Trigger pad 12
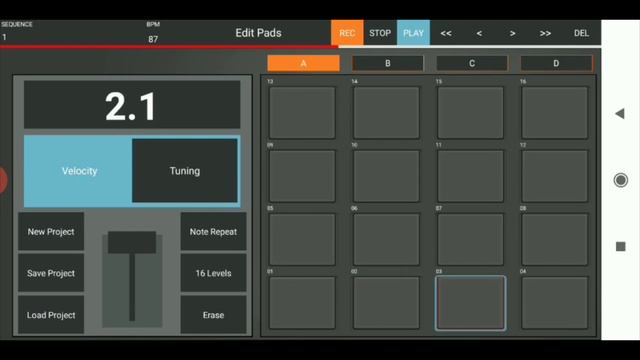The width and height of the screenshot is (640, 360). [555, 176]
